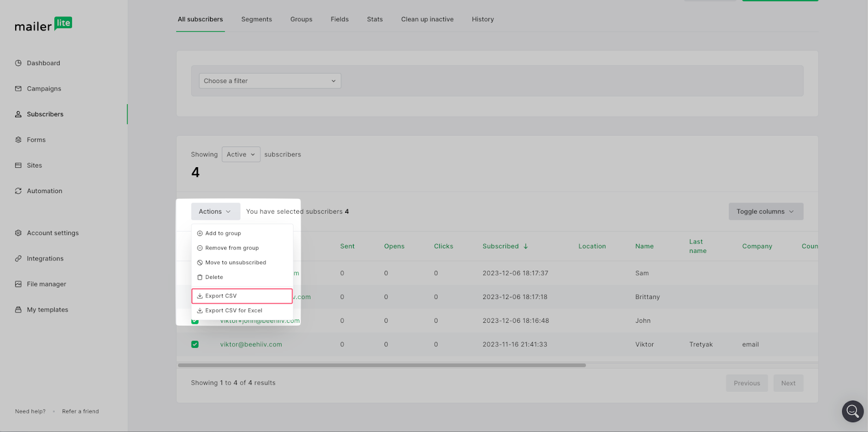Choose Move to unsubscribed menu option
The height and width of the screenshot is (432, 868).
click(x=235, y=263)
